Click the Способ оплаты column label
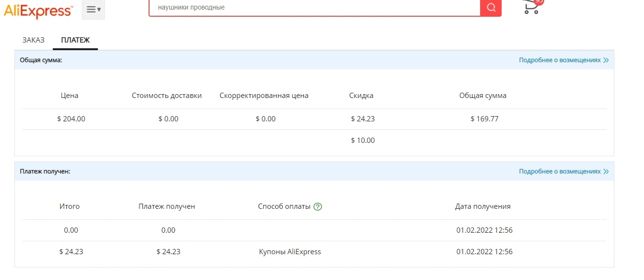644x280 pixels. click(284, 206)
